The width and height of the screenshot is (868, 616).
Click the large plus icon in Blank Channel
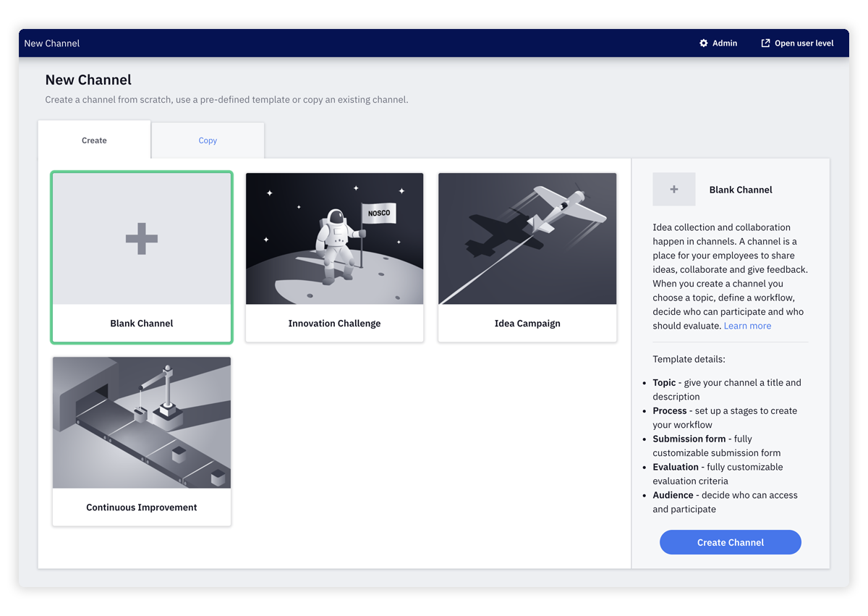(x=142, y=239)
